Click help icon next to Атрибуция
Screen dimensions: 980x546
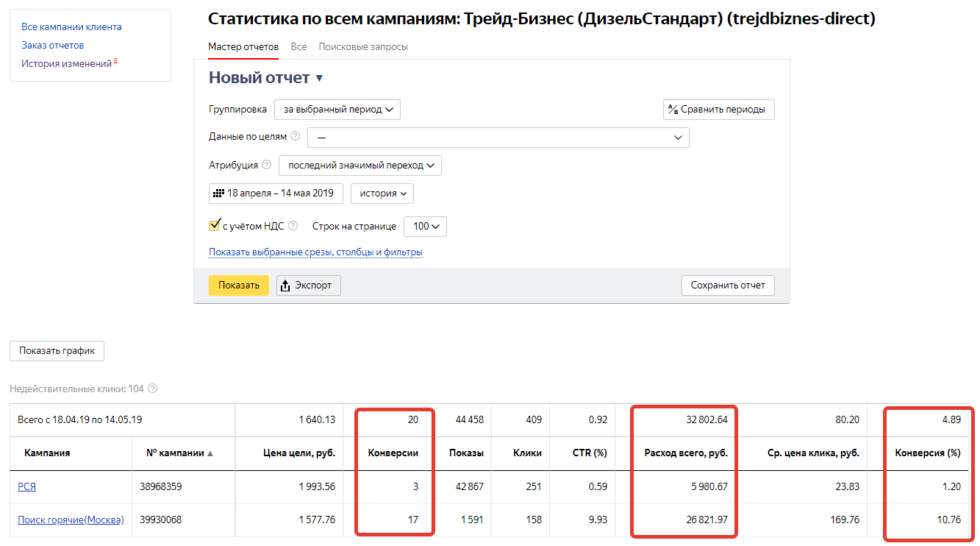click(x=266, y=165)
